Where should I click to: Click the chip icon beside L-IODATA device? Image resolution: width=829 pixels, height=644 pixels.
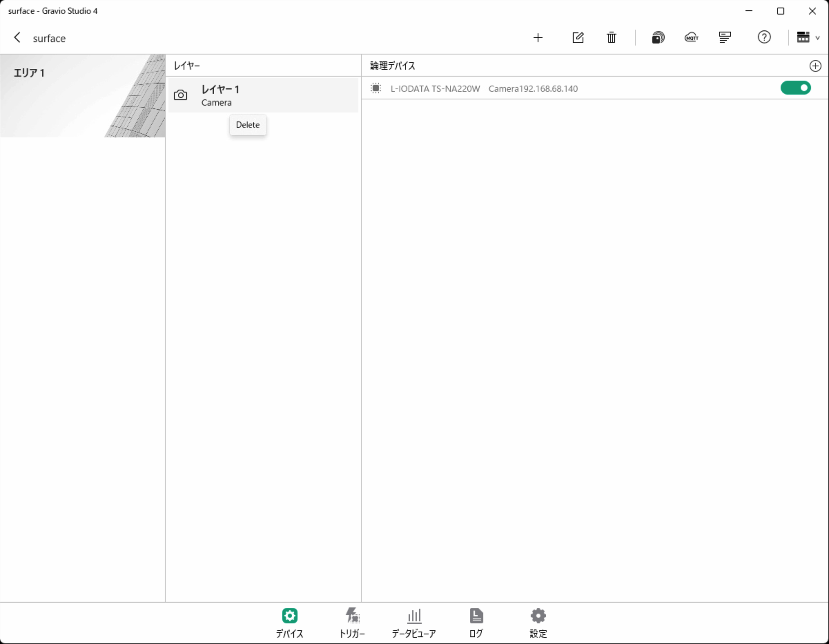coord(376,88)
